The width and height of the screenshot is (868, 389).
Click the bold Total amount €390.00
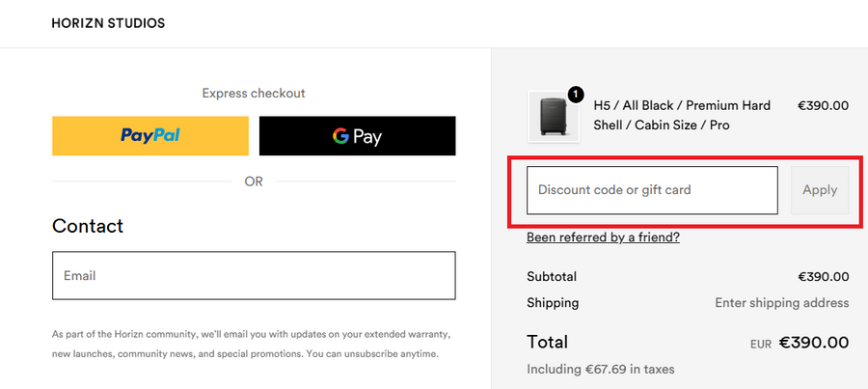point(813,342)
